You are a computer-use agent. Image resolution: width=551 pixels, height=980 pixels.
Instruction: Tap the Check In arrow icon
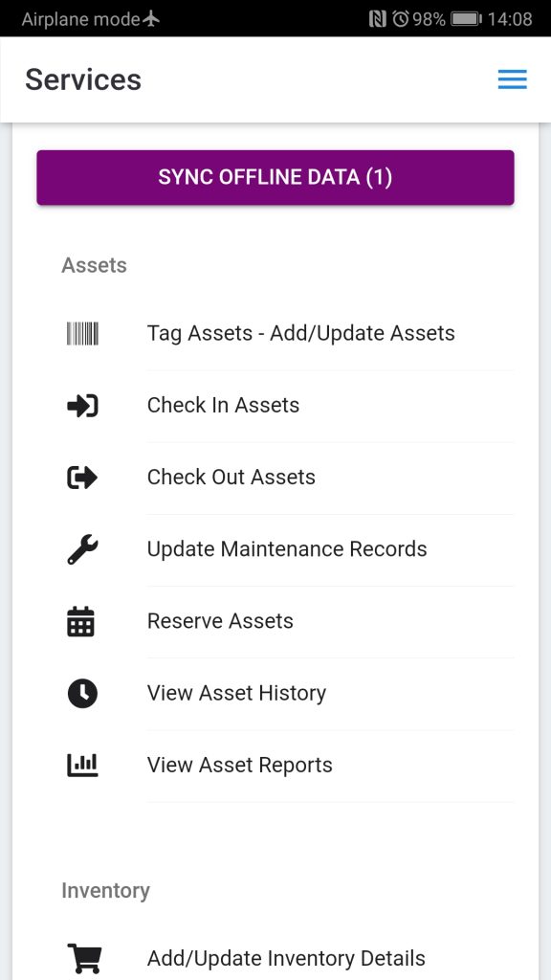tap(82, 406)
